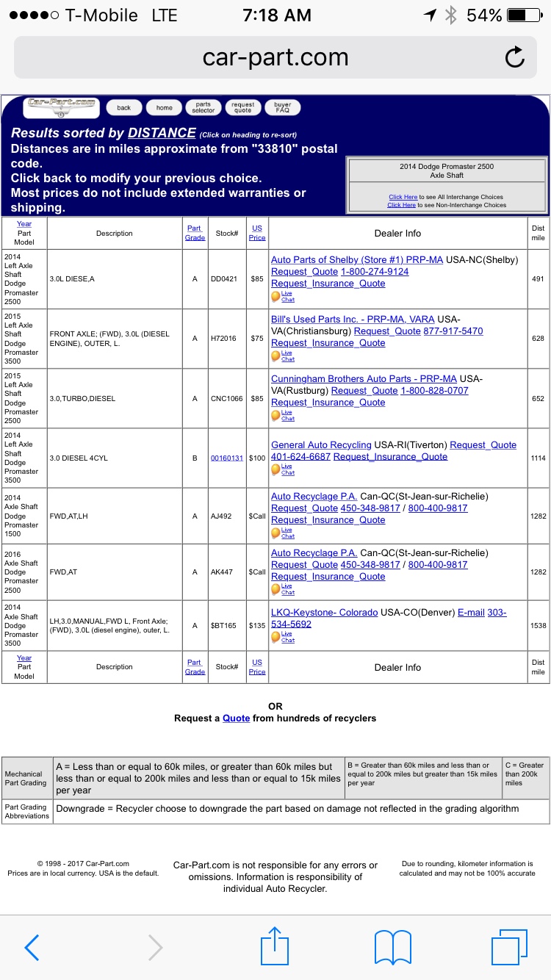Tap the car-part.com address bar
The height and width of the screenshot is (980, 551).
coord(275,57)
